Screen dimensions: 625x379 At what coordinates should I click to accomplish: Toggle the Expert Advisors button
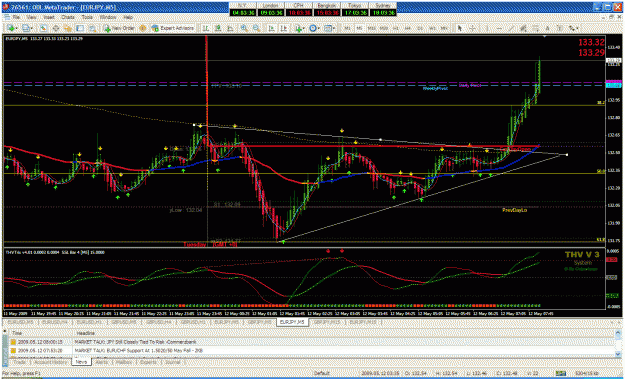(x=173, y=28)
